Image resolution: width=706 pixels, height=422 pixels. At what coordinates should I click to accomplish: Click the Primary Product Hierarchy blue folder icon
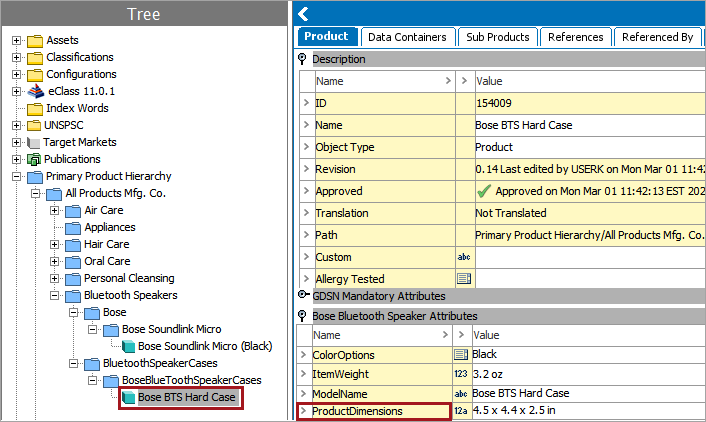35,177
